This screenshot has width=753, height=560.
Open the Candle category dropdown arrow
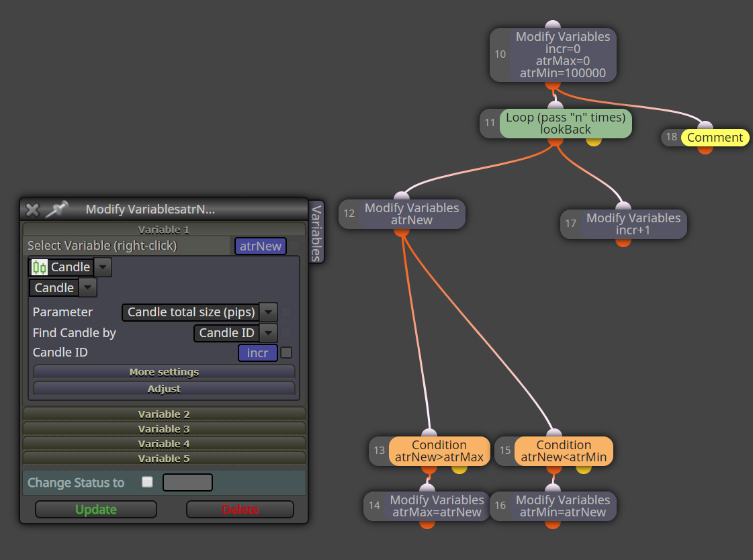coord(103,267)
